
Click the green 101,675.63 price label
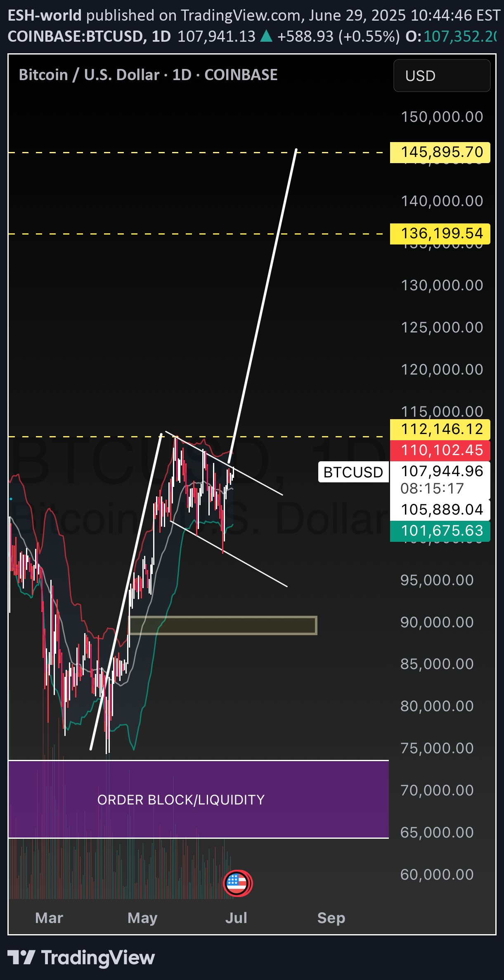(x=440, y=531)
